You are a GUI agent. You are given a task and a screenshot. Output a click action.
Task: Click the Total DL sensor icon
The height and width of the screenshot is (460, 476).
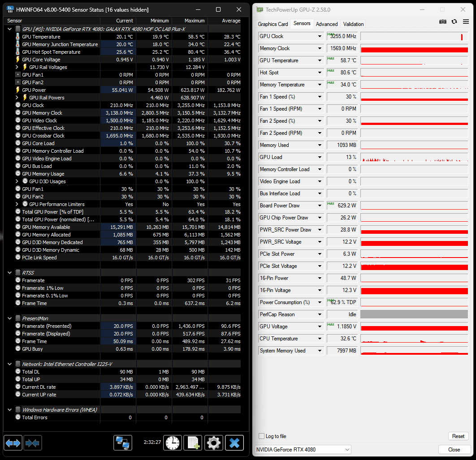18,371
